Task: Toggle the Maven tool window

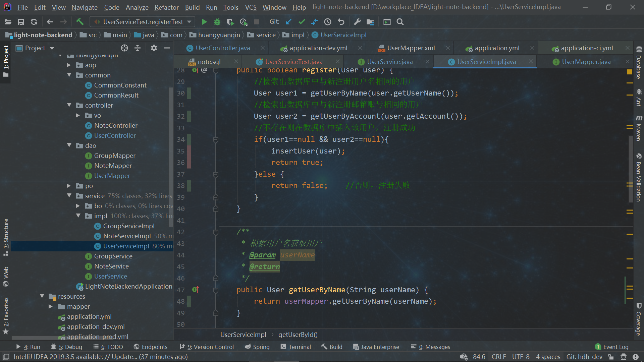Action: (639, 128)
